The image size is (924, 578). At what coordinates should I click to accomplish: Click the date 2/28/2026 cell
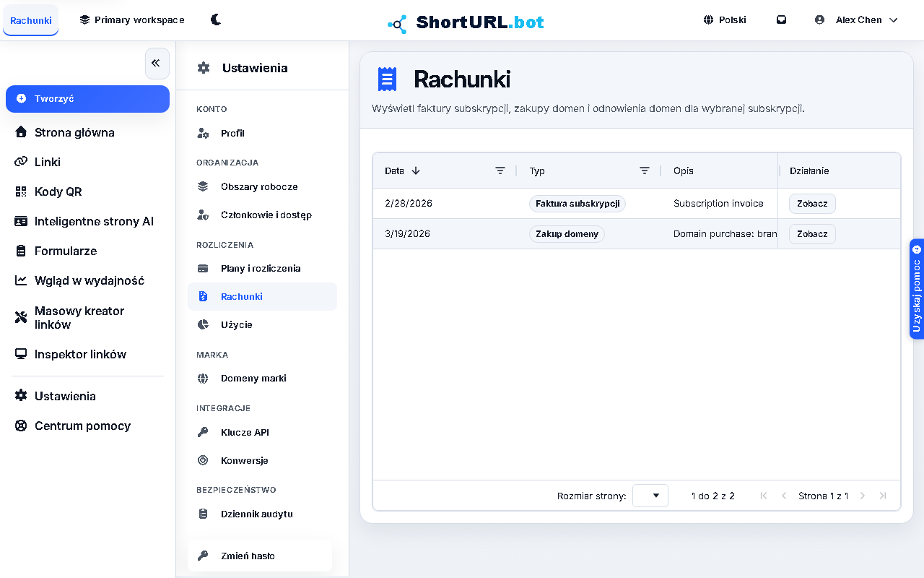click(x=409, y=204)
